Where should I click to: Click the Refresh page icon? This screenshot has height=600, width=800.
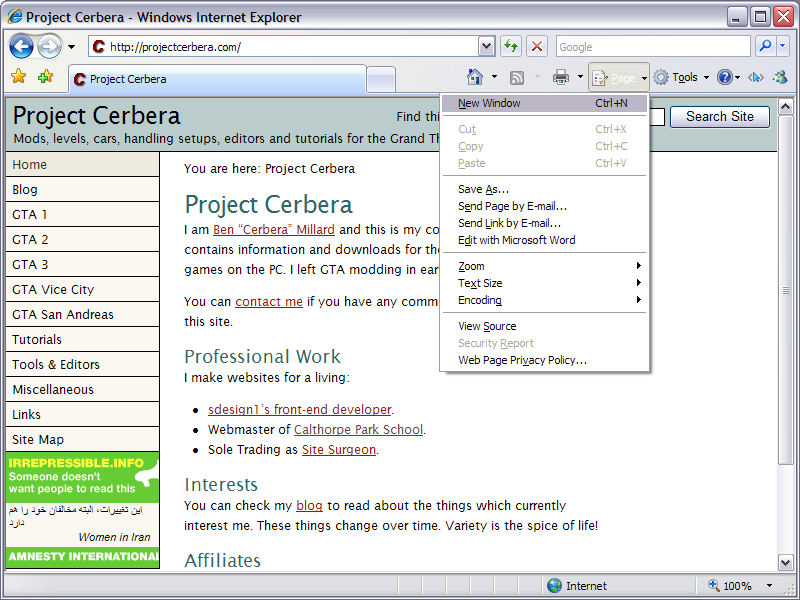(511, 46)
